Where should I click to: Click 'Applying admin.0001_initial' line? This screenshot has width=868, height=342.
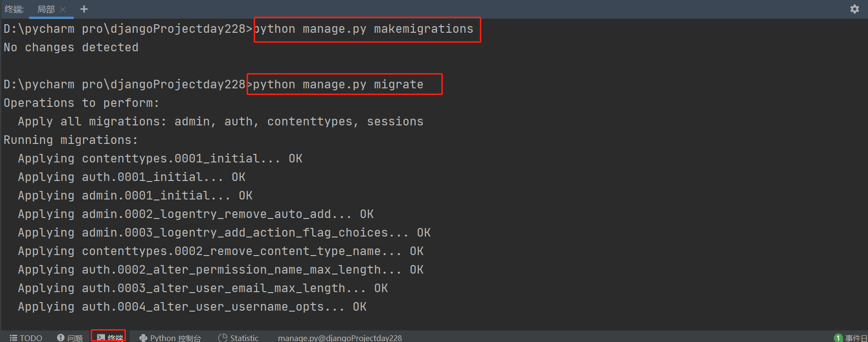[x=135, y=196]
